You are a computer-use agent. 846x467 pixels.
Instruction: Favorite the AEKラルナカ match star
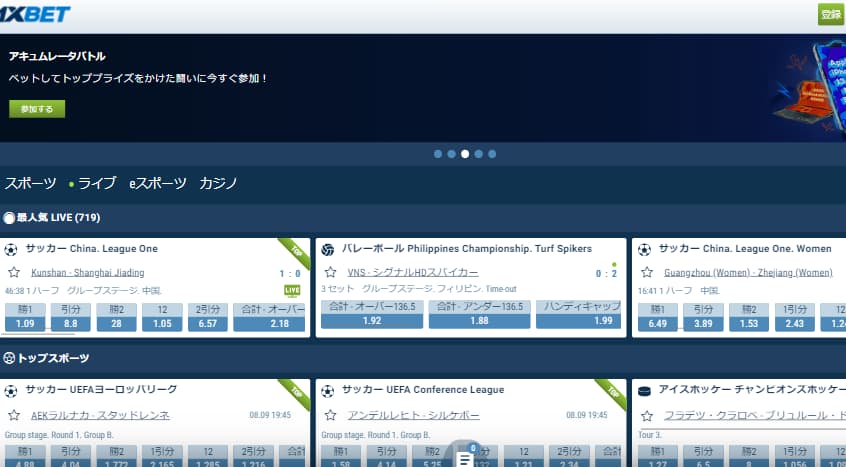click(14, 415)
